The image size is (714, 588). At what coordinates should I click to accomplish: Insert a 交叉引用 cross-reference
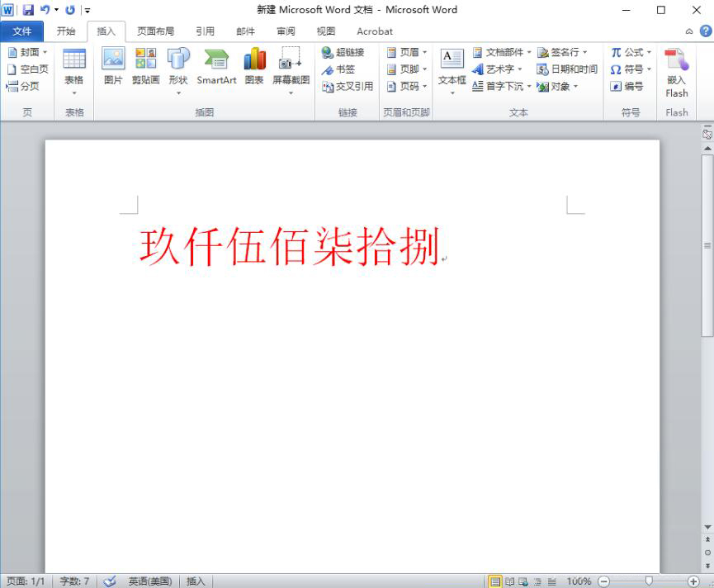click(x=348, y=86)
